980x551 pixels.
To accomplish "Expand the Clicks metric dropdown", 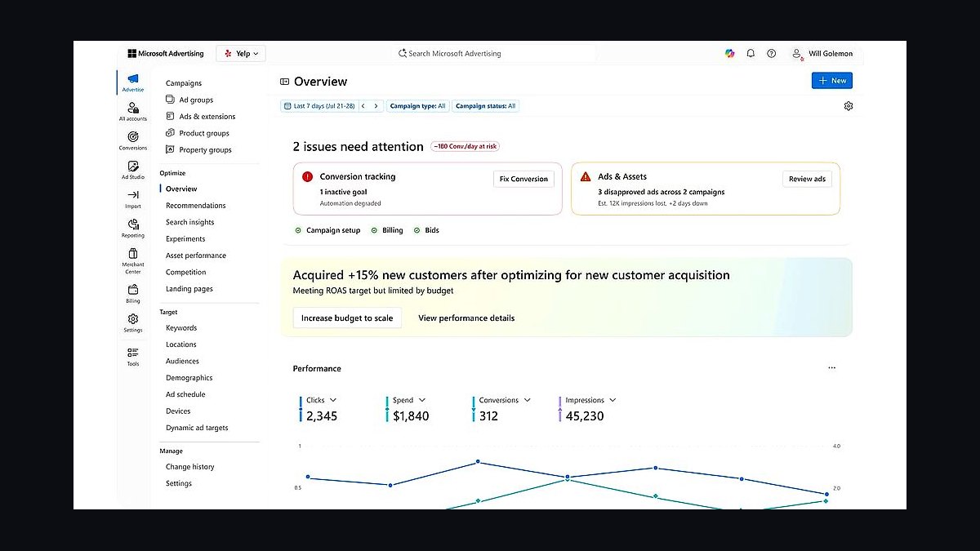I will click(333, 400).
